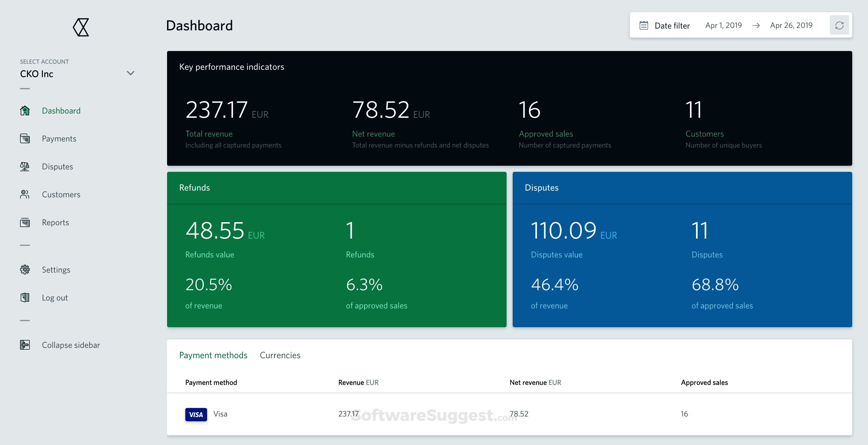Open the Payments wallet icon
This screenshot has width=868, height=445.
25,138
